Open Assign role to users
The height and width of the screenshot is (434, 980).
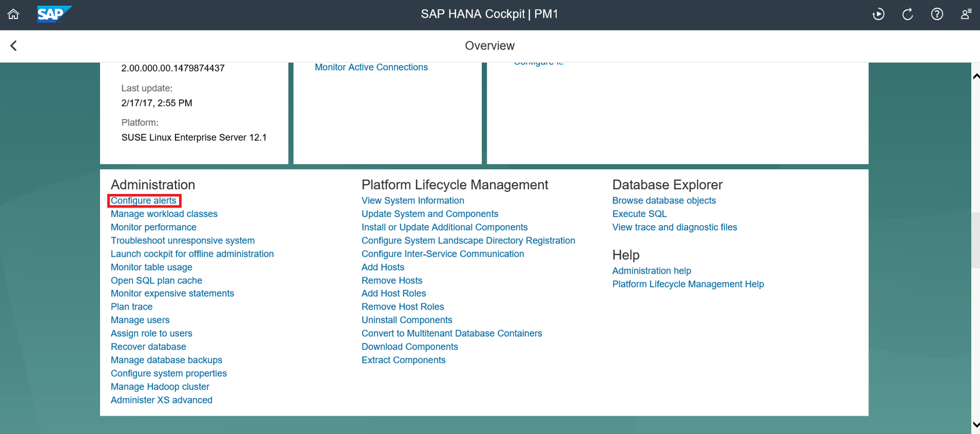(x=152, y=333)
